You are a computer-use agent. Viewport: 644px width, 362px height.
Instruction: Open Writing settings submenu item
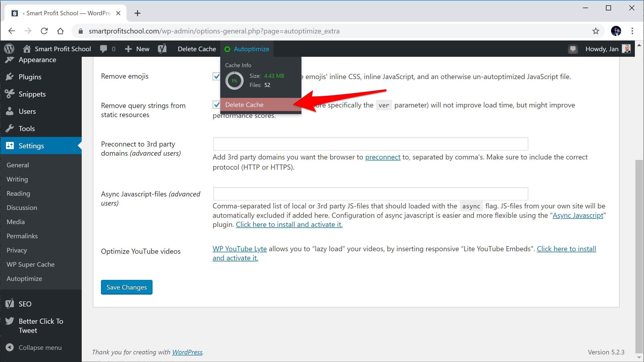[17, 179]
